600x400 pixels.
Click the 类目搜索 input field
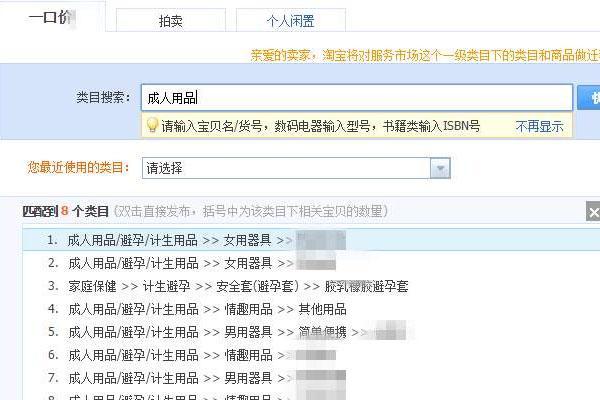(x=357, y=98)
